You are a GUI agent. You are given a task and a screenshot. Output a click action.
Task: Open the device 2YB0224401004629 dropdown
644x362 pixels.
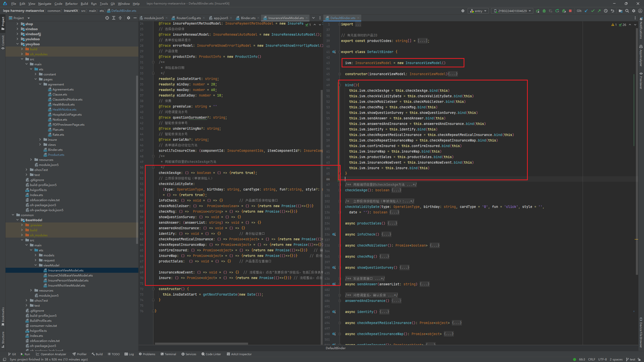click(512, 11)
